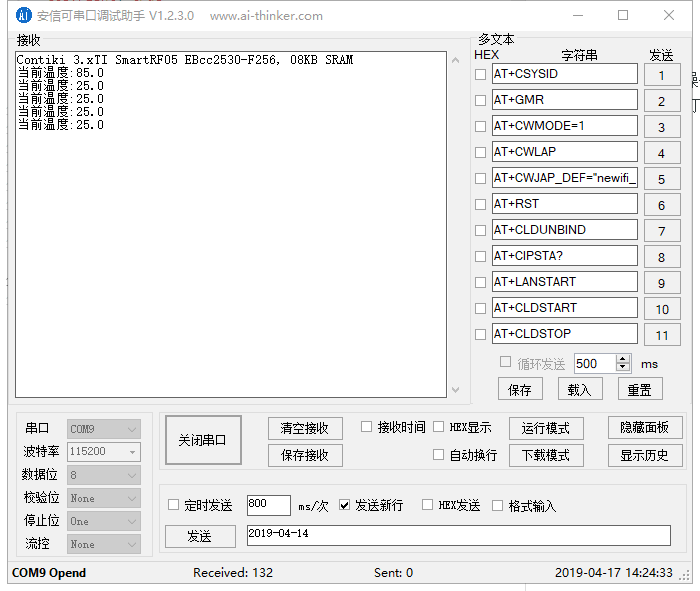Screen dimensions: 700x591
Task: Focus the AT+CSYSID string field
Action: click(565, 74)
